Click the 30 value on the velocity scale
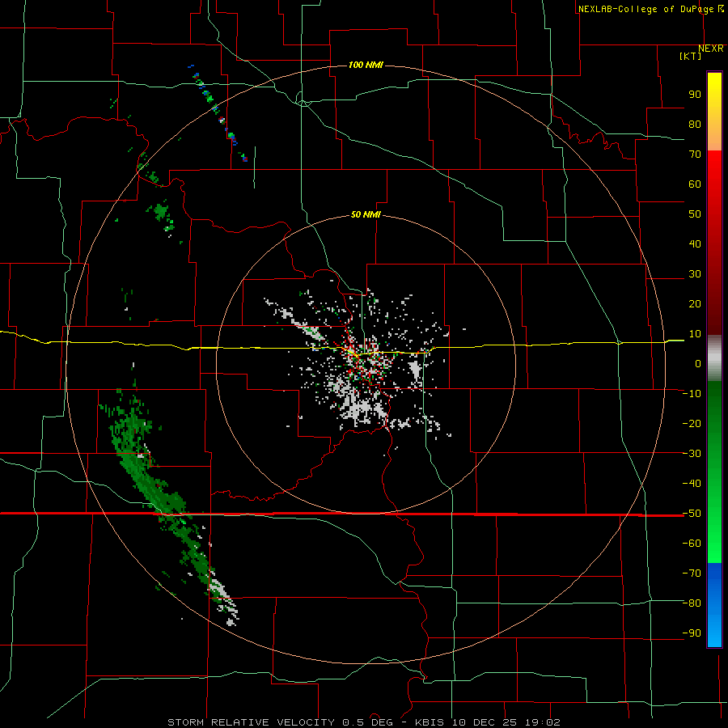728x728 pixels. pos(695,274)
